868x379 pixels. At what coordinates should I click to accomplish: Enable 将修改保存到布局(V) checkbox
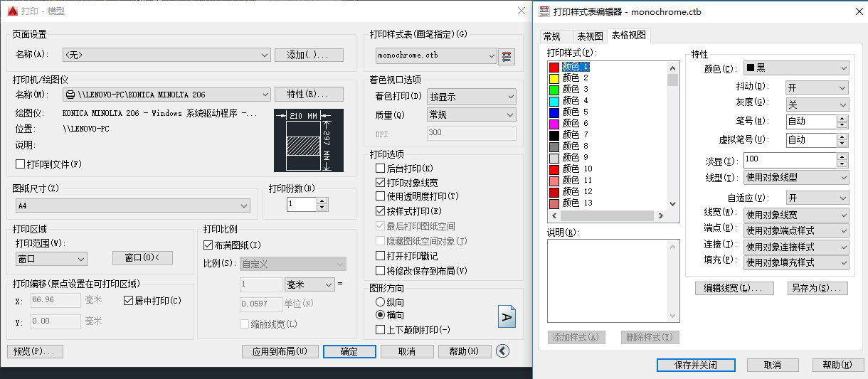coord(381,271)
